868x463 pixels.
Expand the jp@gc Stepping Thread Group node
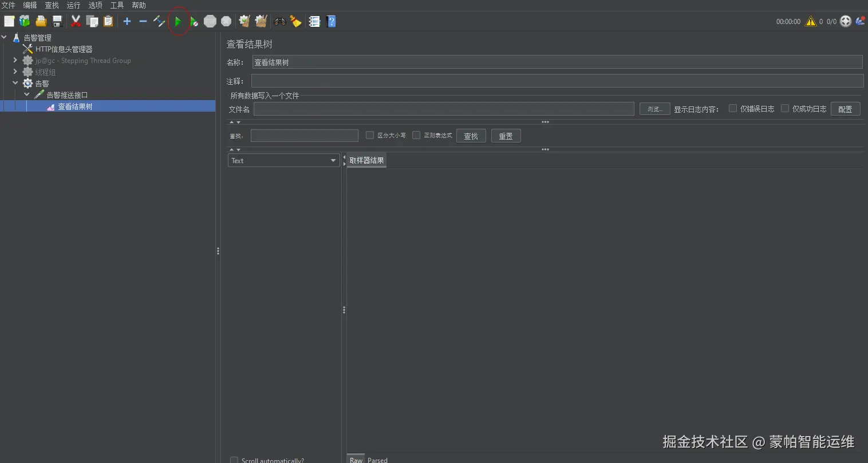[15, 60]
